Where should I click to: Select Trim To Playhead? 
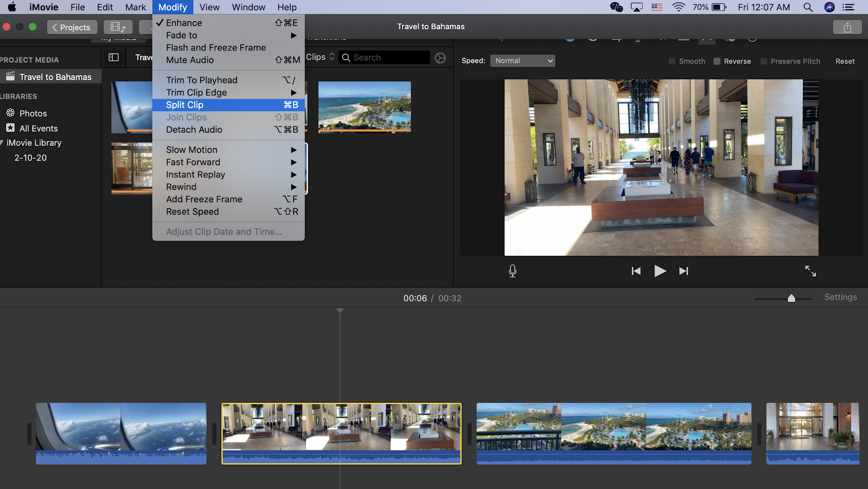click(228, 80)
